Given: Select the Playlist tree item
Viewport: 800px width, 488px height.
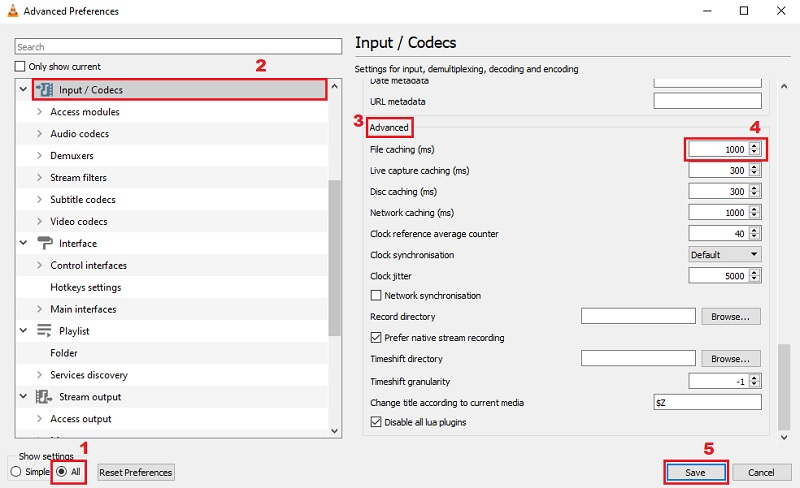Looking at the screenshot, I should [x=74, y=331].
